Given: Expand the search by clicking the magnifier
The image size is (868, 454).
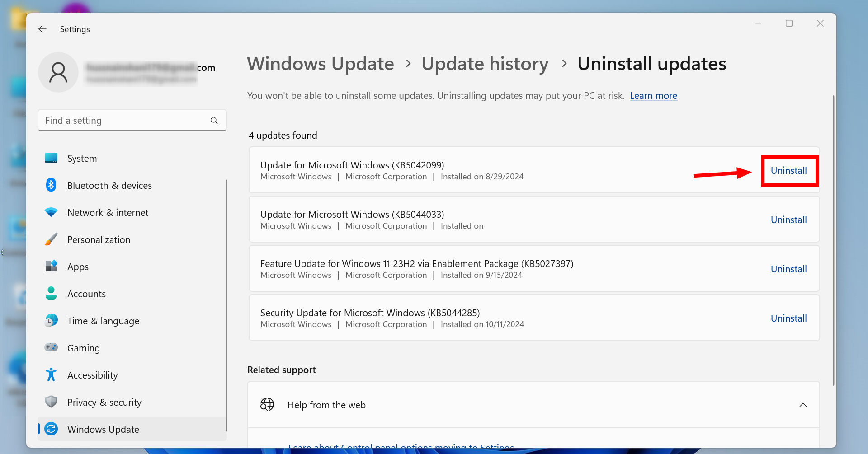Looking at the screenshot, I should [x=214, y=120].
